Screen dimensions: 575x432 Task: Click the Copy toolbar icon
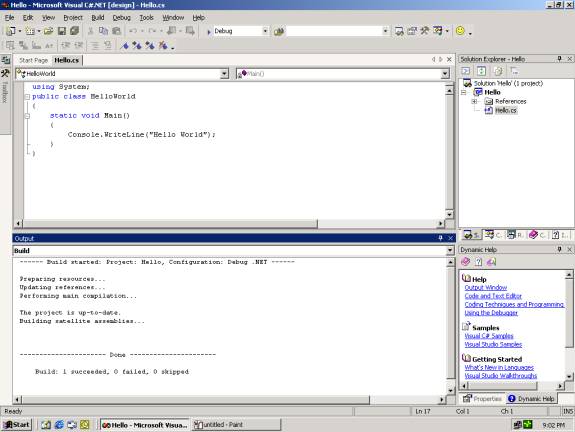[x=103, y=31]
